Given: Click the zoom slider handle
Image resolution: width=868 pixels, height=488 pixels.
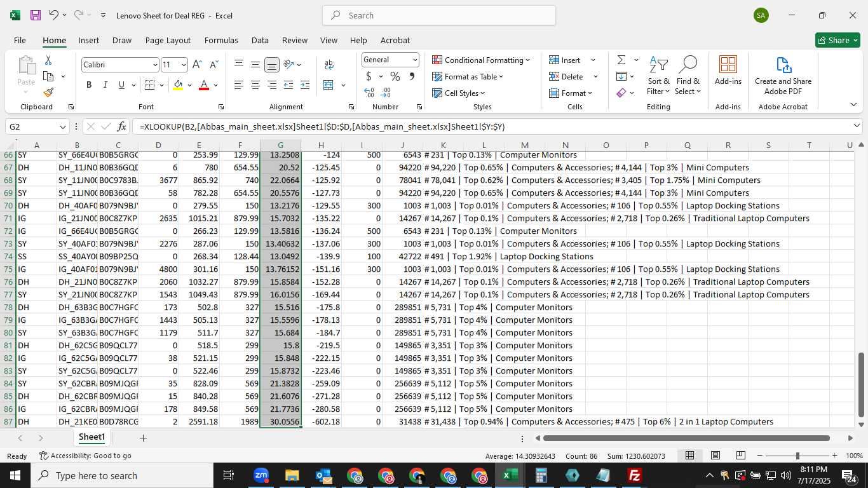Looking at the screenshot, I should (797, 456).
